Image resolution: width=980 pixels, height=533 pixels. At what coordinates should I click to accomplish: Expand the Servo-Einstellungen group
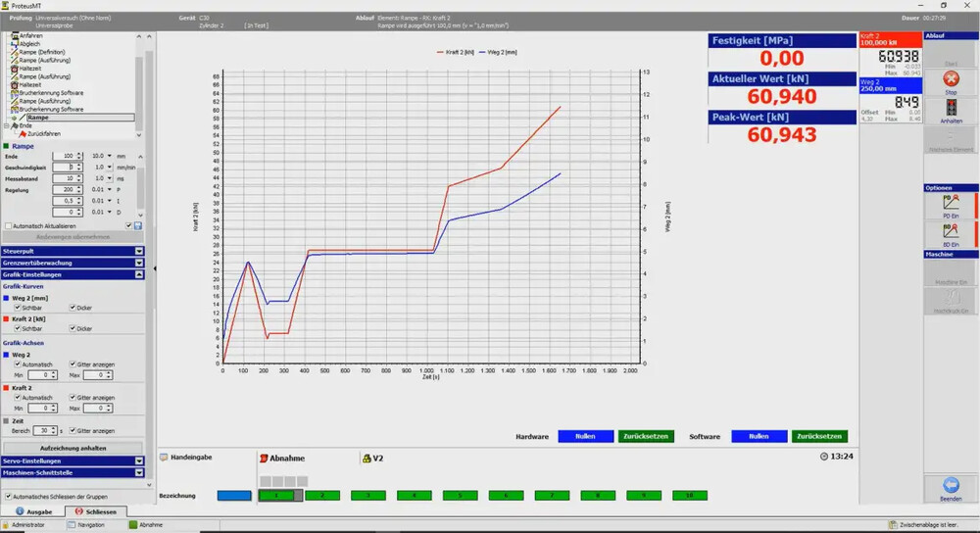pyautogui.click(x=139, y=460)
